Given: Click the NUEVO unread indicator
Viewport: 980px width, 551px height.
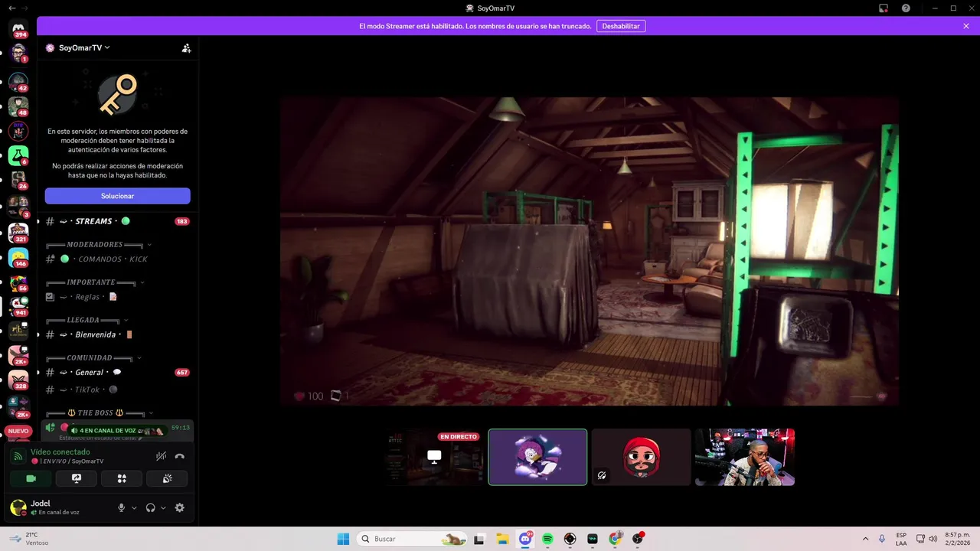Looking at the screenshot, I should [x=18, y=431].
